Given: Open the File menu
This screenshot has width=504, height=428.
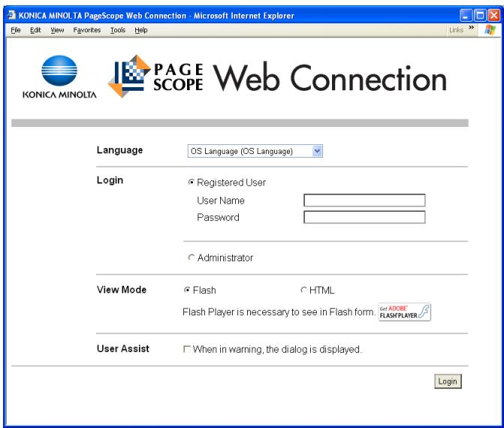Looking at the screenshot, I should 16,30.
